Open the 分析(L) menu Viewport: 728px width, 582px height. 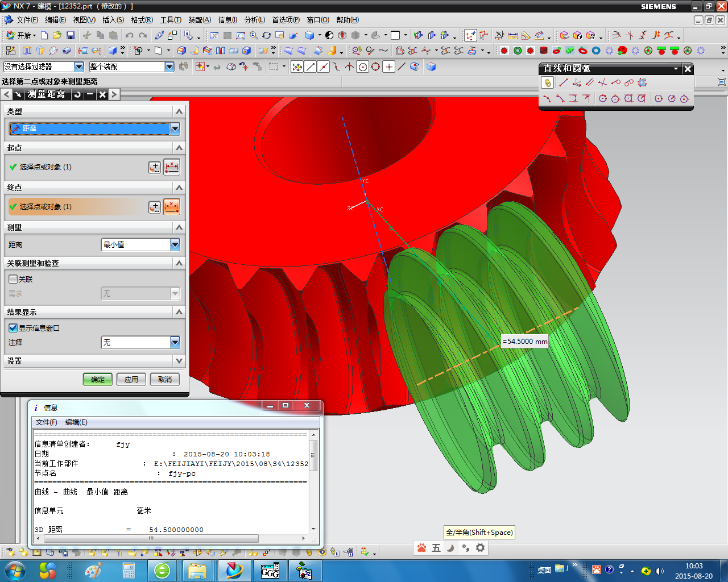click(x=255, y=20)
